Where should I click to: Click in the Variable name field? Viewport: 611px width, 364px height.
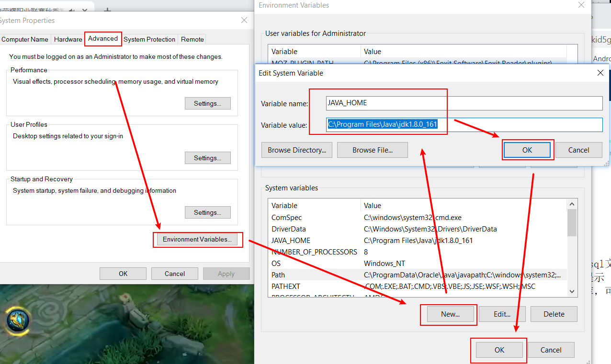[x=464, y=103]
